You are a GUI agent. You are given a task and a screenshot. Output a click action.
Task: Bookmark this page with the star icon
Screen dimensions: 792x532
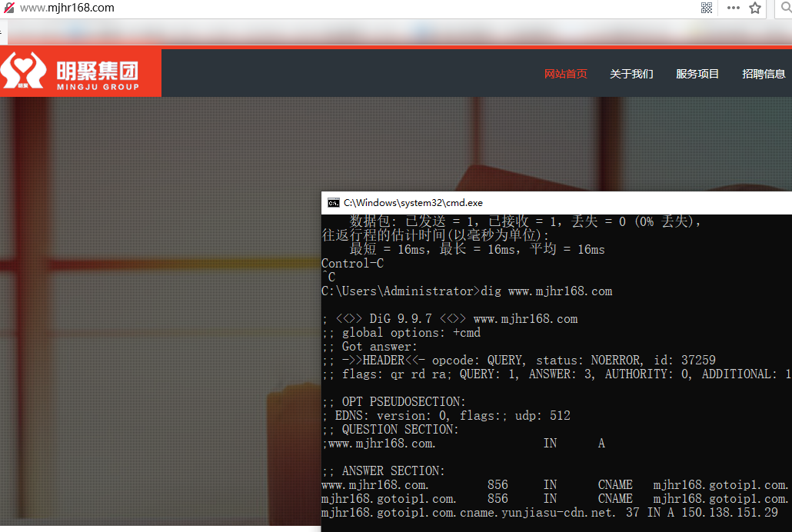point(755,8)
